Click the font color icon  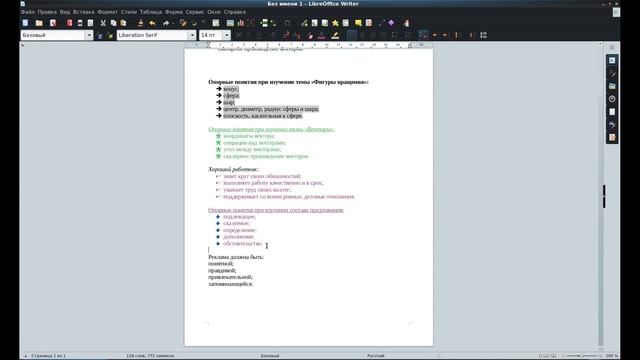coord(321,36)
